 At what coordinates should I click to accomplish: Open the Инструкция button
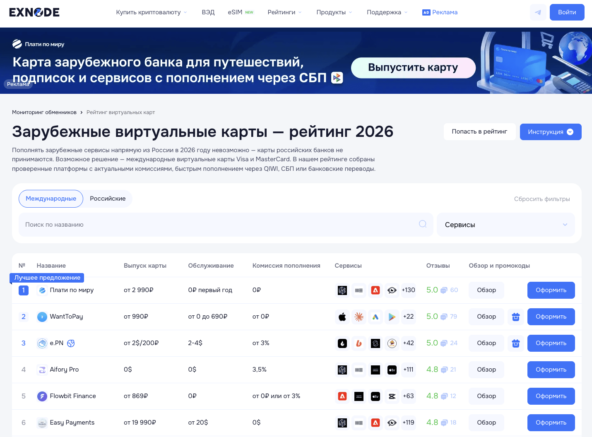tap(550, 131)
